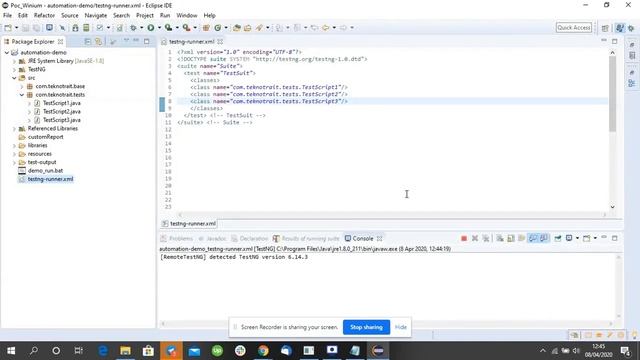640x360 pixels.
Task: Select customReport folder
Action: [x=45, y=137]
